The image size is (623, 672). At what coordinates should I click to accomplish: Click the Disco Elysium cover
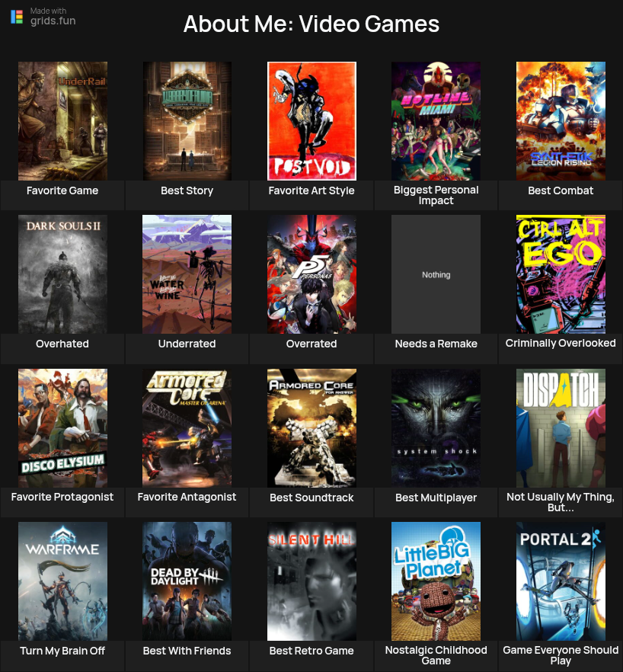62,427
